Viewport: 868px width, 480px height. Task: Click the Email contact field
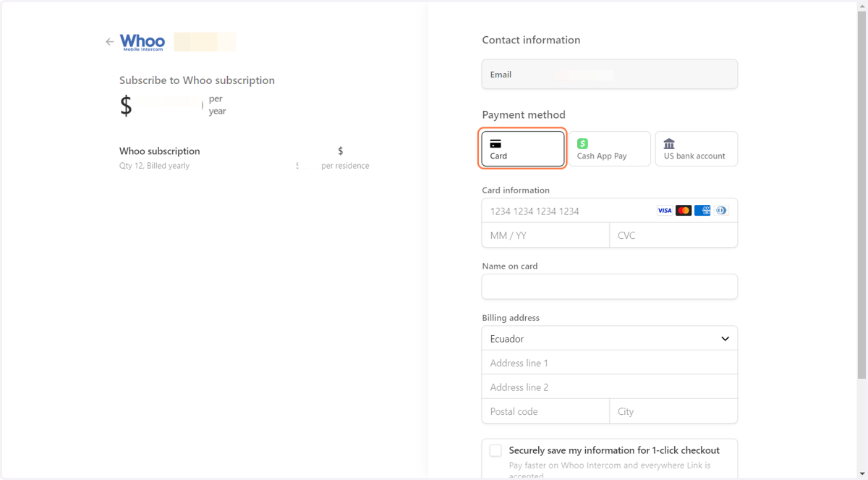(610, 75)
